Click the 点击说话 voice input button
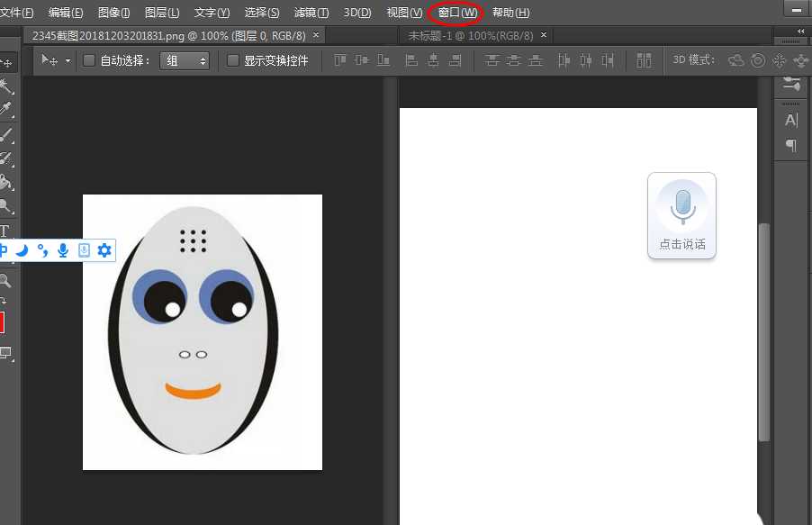 coord(682,216)
